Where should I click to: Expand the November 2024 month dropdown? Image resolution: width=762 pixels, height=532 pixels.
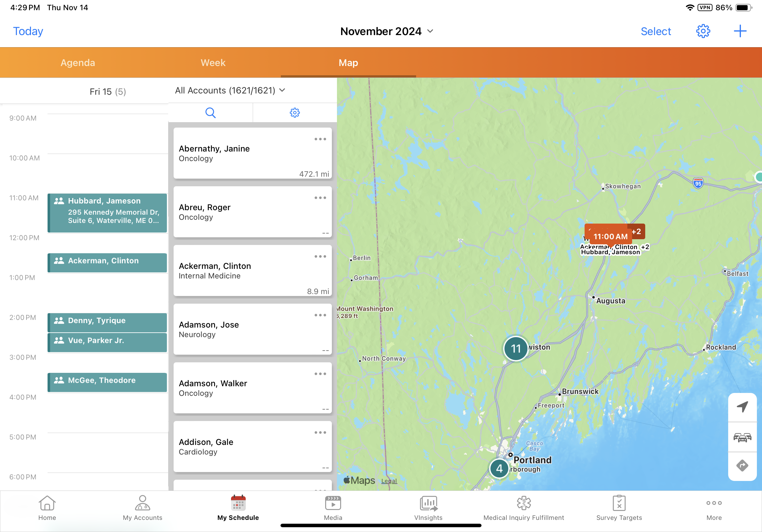(387, 31)
